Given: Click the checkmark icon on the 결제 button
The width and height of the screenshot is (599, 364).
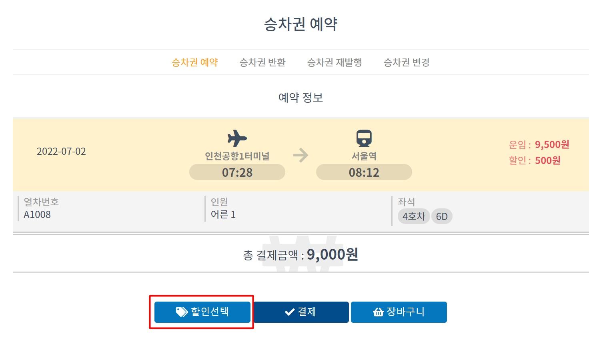Looking at the screenshot, I should tap(289, 312).
